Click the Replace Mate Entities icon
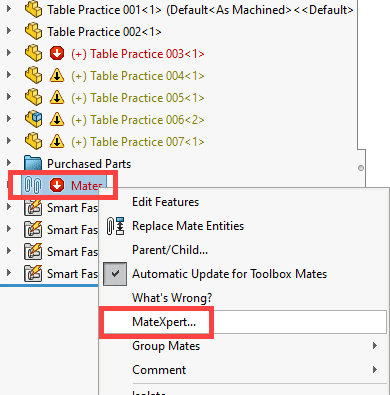This screenshot has height=395, width=390. [x=115, y=226]
